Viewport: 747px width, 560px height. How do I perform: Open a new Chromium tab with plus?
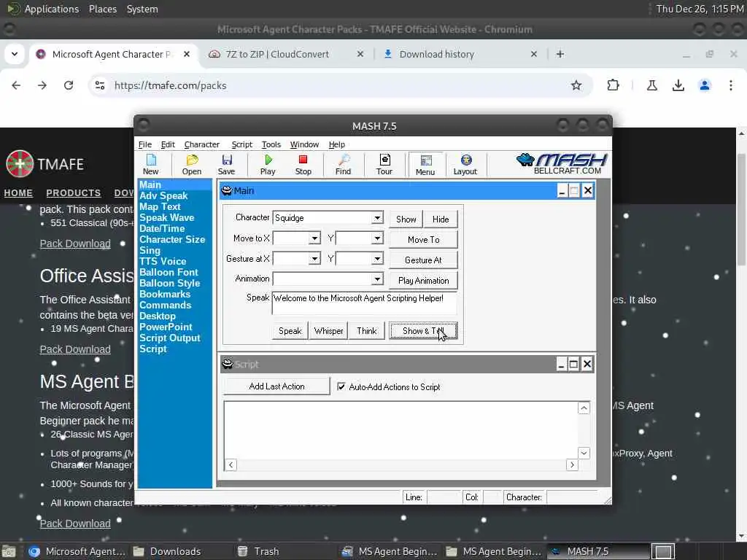[560, 54]
